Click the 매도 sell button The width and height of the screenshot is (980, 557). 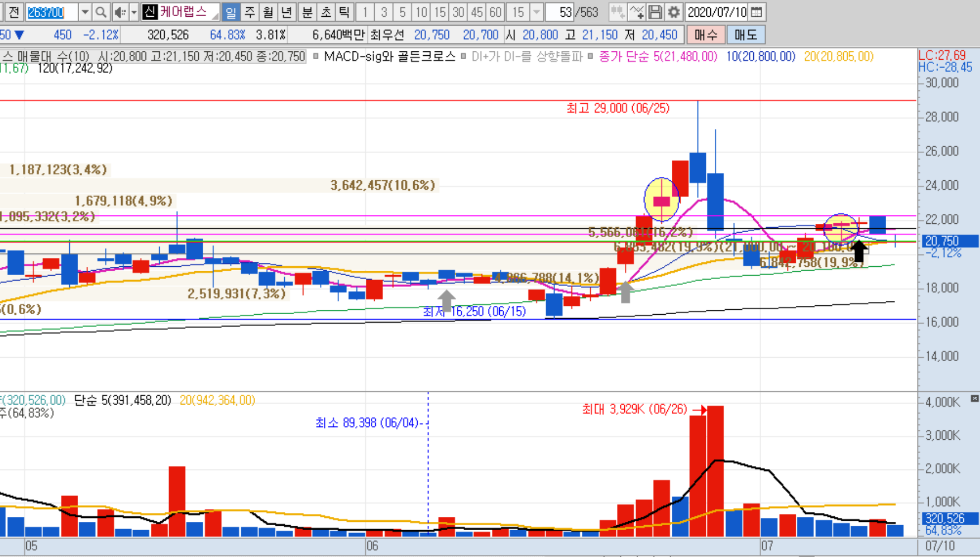(x=745, y=35)
